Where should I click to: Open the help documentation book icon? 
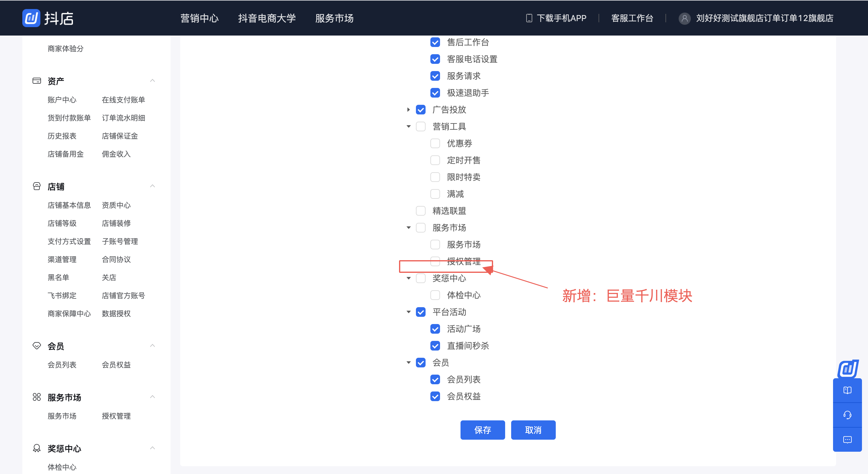pos(848,390)
